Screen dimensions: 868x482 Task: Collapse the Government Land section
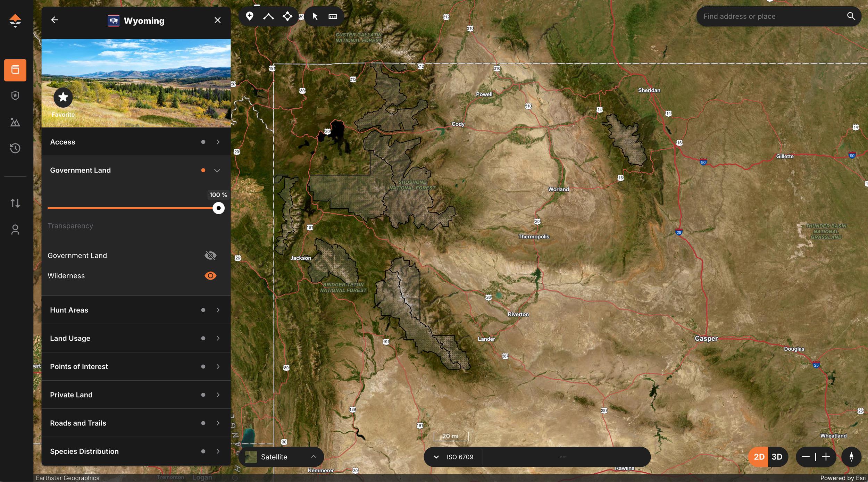(x=218, y=170)
